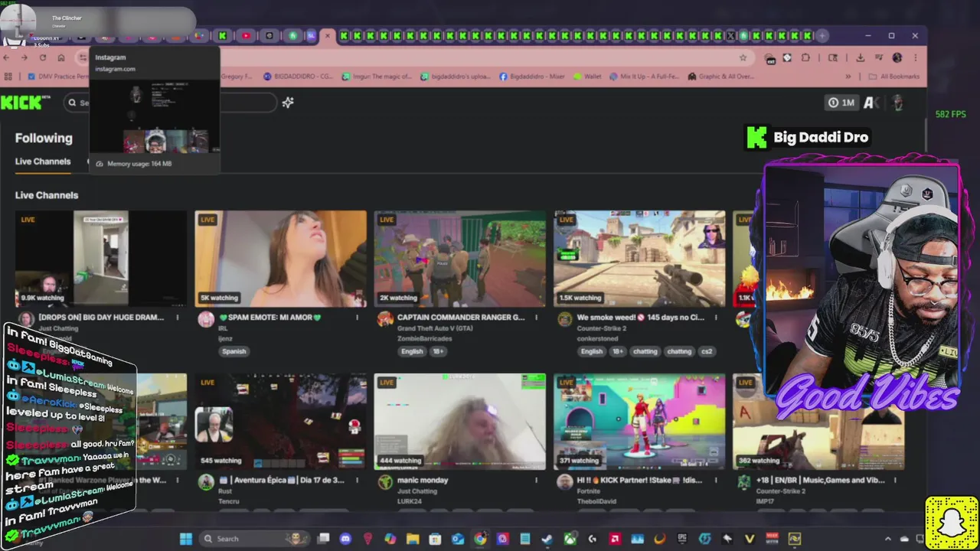Open the CAPTAIN COMMANDER RANGER stream thumbnail
980x551 pixels.
pos(459,259)
